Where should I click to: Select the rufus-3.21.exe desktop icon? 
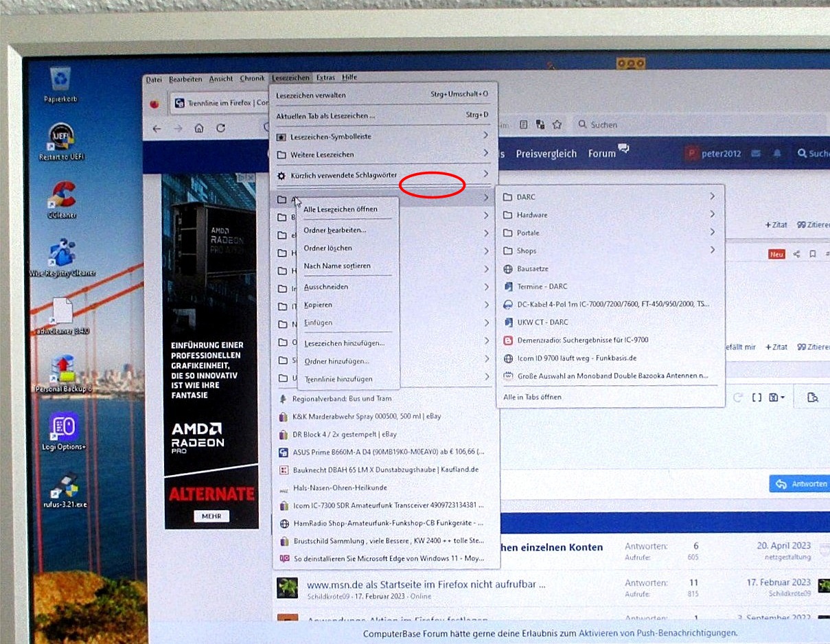[65, 490]
